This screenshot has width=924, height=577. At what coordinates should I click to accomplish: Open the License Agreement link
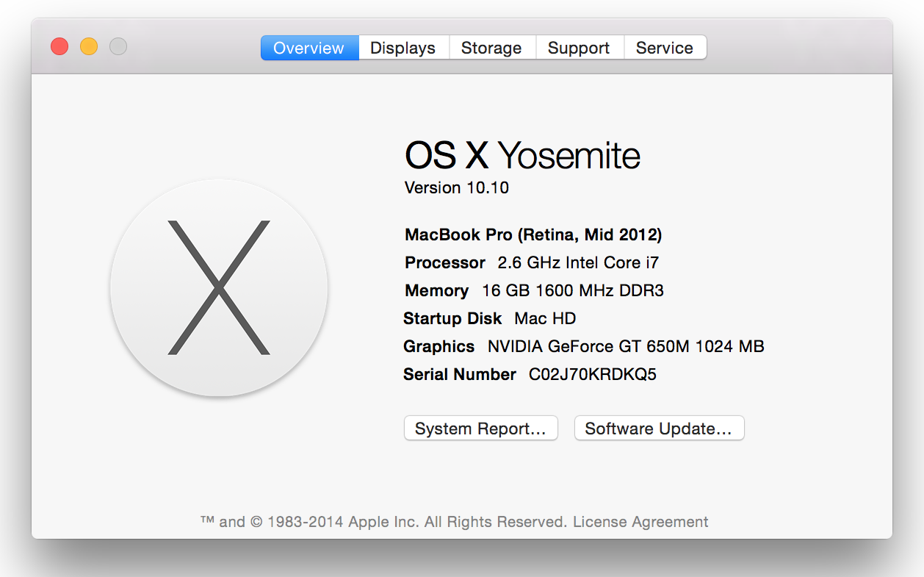pyautogui.click(x=640, y=522)
